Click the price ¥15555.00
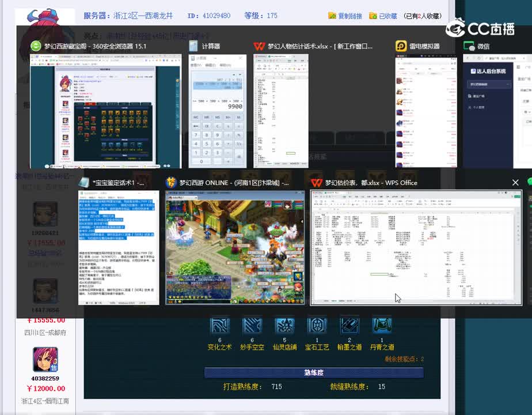The width and height of the screenshot is (532, 415). [x=46, y=320]
